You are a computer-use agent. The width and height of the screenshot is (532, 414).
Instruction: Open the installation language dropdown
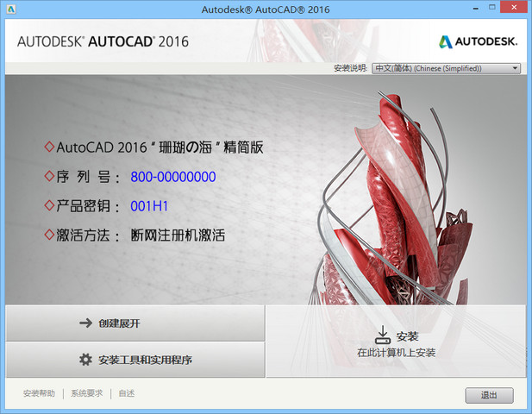pos(446,68)
